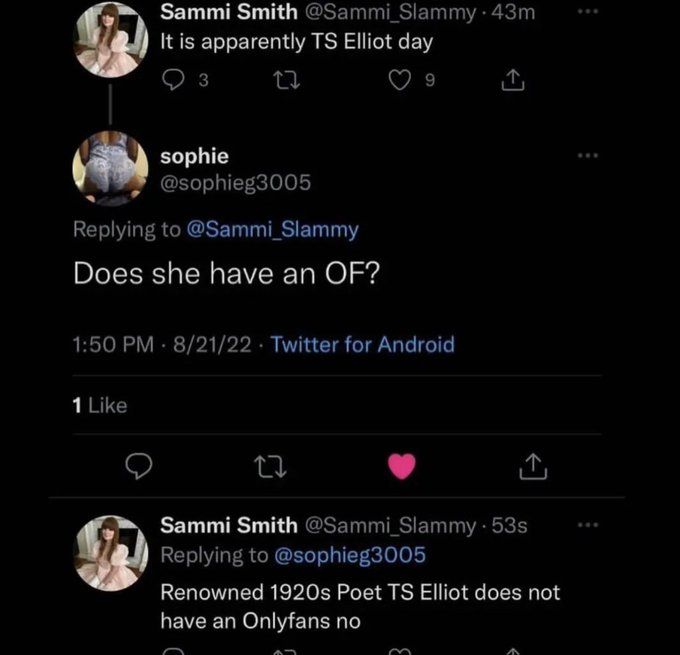This screenshot has width=680, height=655.
Task: Open Sammi Smith's avatar on bottom reply
Action: pyautogui.click(x=111, y=552)
